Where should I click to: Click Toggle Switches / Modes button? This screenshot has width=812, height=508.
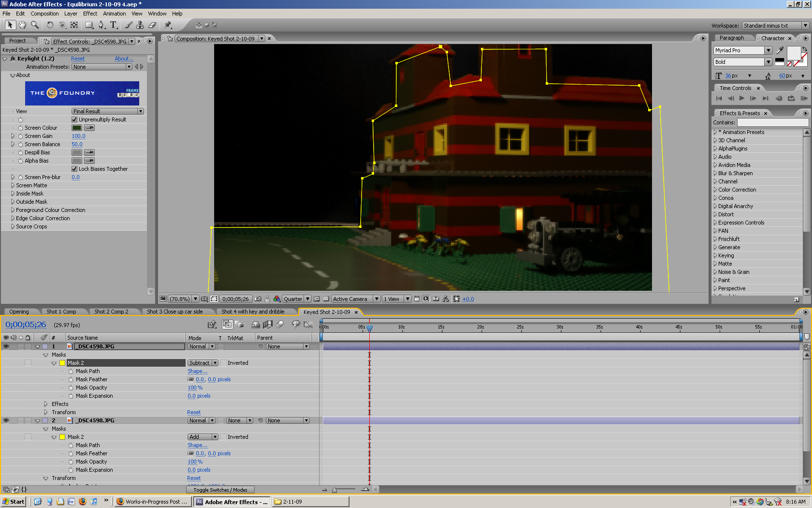pos(220,490)
